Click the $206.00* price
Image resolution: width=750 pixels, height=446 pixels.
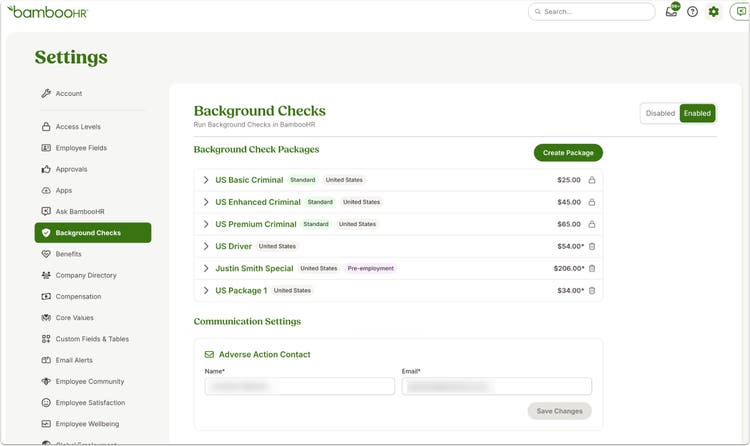(x=569, y=268)
